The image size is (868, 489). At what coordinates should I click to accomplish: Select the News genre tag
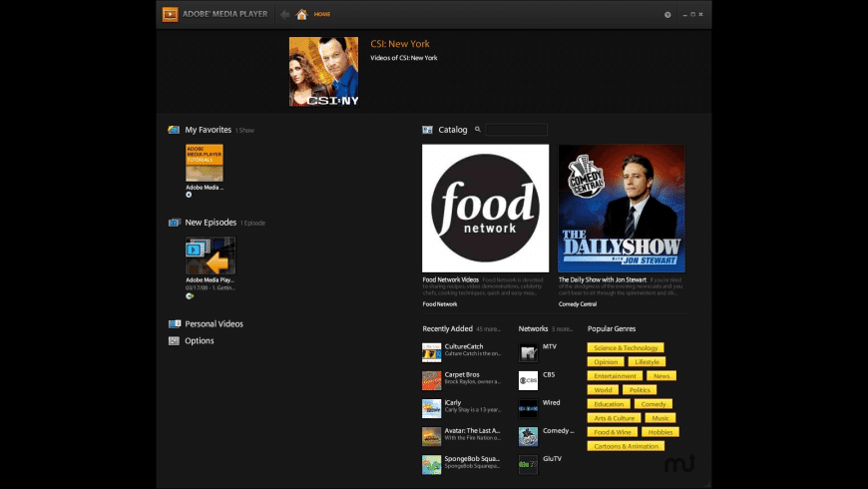[661, 376]
